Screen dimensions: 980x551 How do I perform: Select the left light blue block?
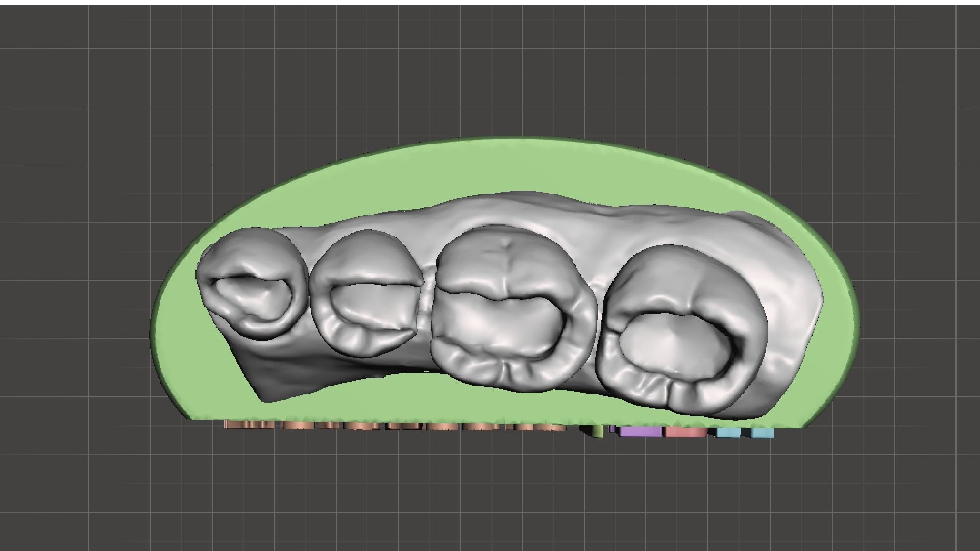[x=728, y=433]
